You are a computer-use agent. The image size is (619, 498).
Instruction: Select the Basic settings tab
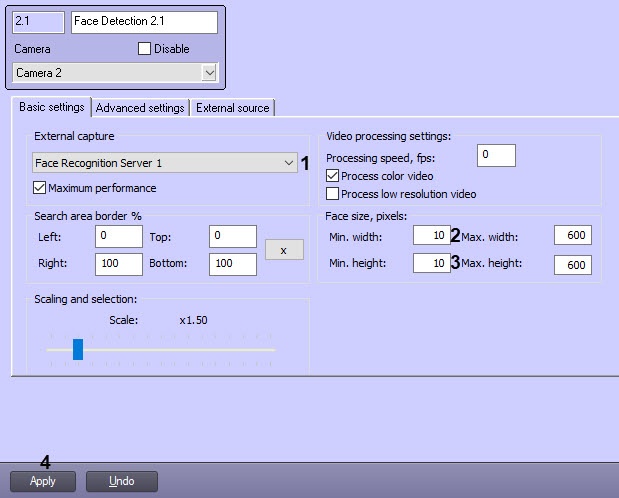52,108
